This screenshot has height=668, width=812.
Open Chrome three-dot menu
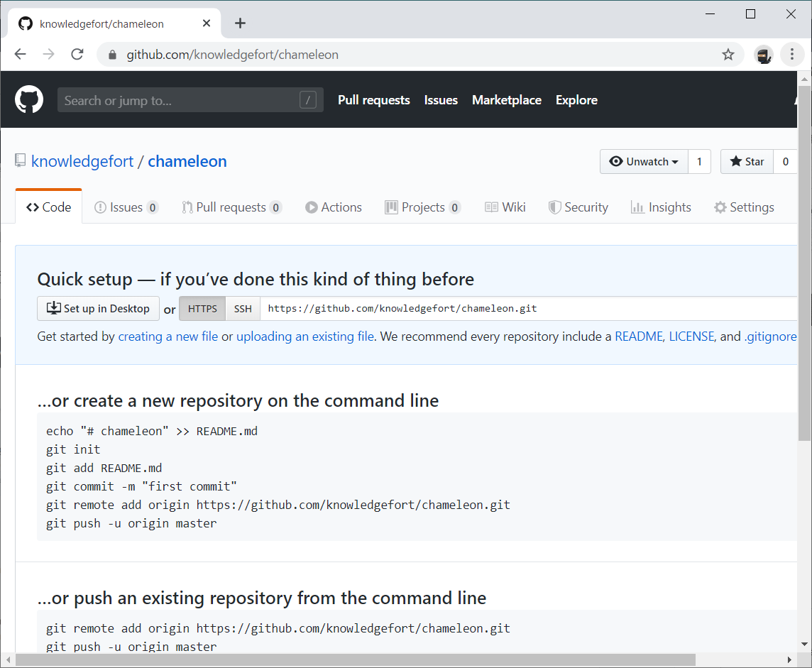(792, 55)
